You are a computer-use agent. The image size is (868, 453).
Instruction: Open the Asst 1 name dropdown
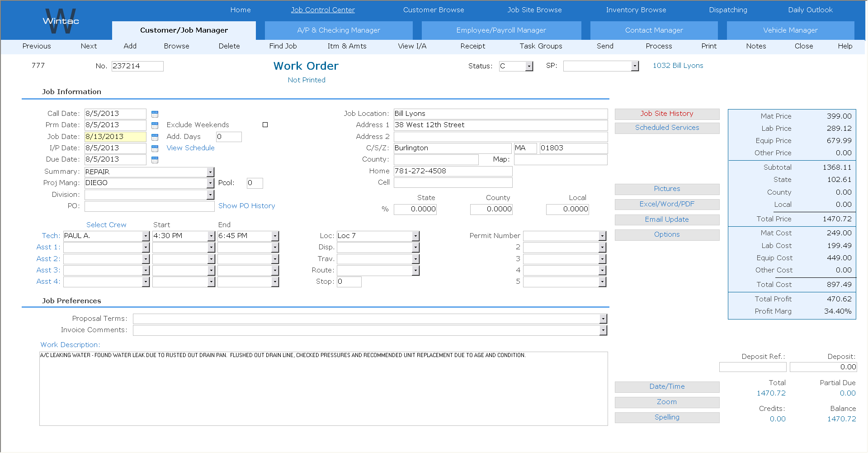[x=146, y=248]
